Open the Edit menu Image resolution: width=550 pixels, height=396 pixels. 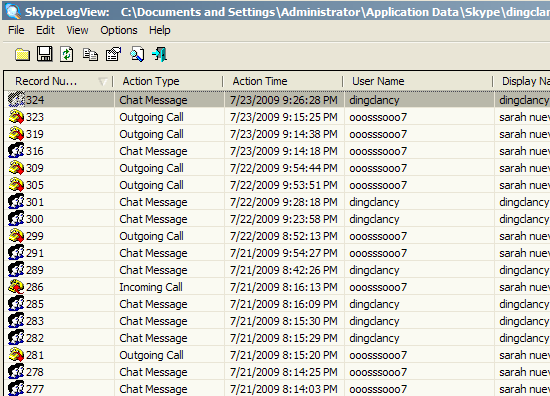tap(45, 30)
